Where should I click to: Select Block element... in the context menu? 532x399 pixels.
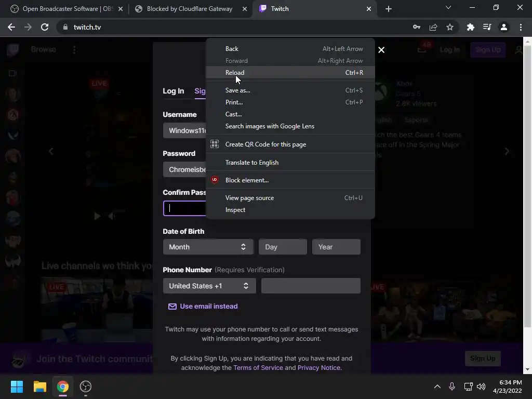point(290,180)
